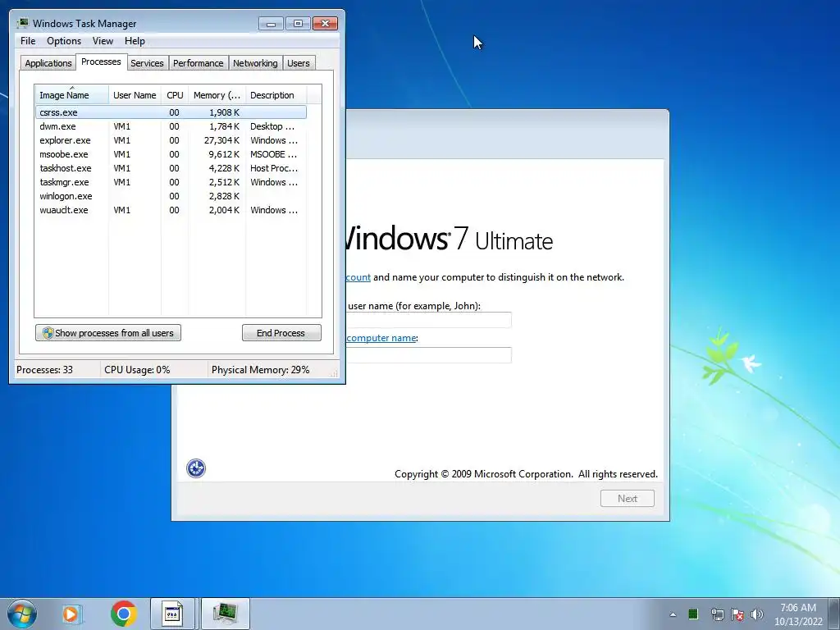Image resolution: width=840 pixels, height=630 pixels.
Task: Click the user name input field
Action: (428, 320)
